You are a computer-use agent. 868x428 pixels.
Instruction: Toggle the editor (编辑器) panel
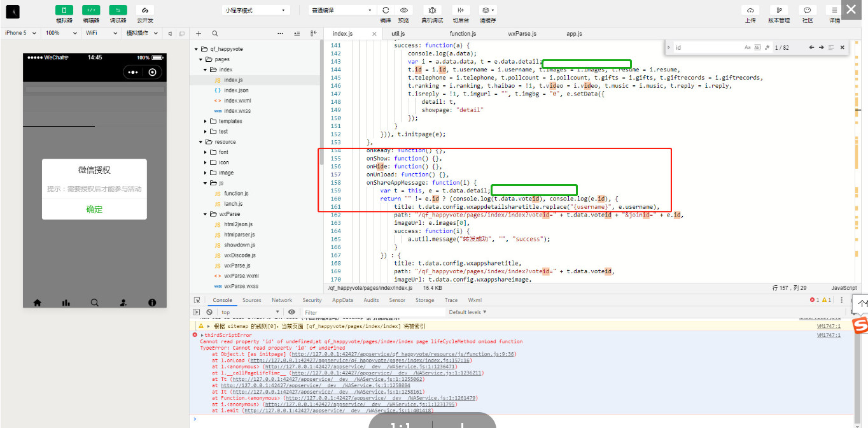coord(91,10)
